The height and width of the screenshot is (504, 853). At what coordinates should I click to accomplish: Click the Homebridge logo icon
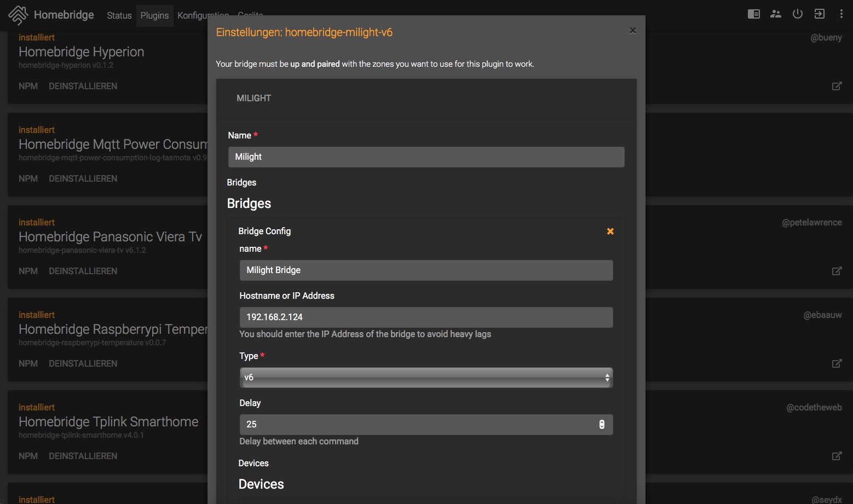point(18,15)
